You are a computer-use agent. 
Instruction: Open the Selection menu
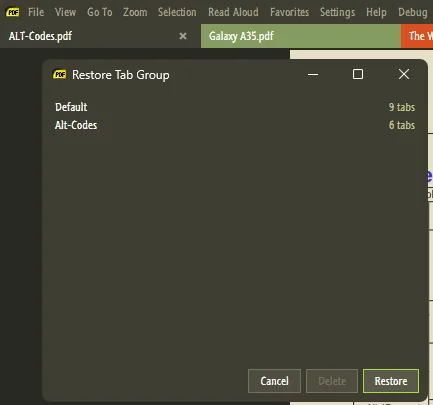coord(177,12)
